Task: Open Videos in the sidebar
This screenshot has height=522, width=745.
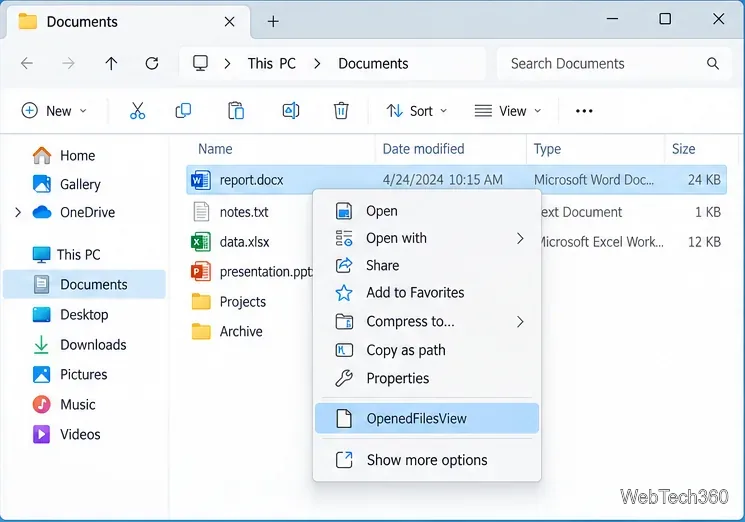Action: coord(67,434)
